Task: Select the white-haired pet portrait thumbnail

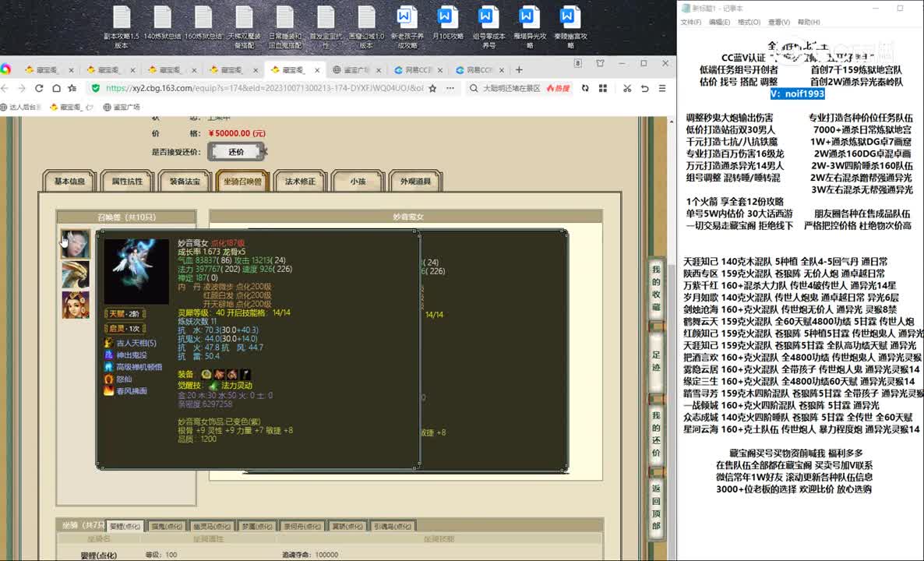Action: pyautogui.click(x=76, y=244)
